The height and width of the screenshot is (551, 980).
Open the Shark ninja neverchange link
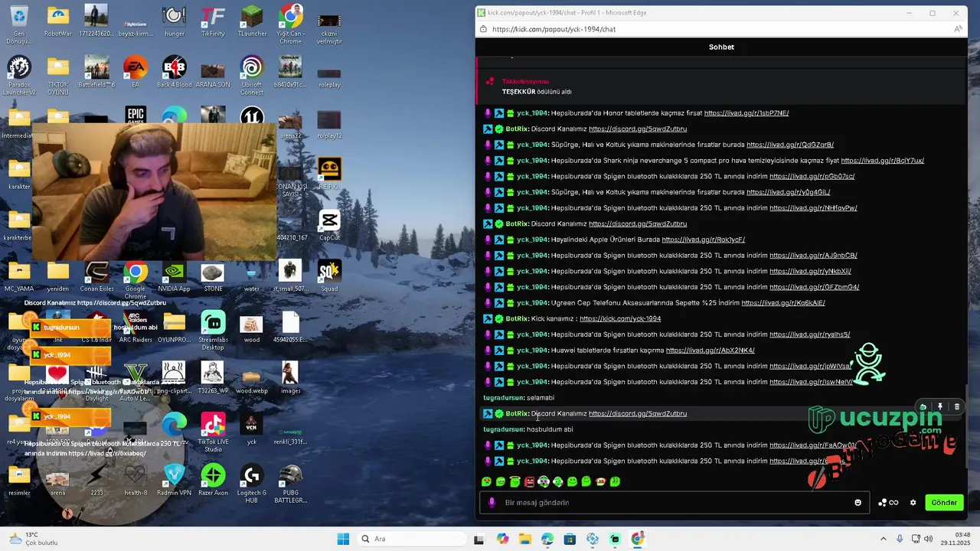882,161
